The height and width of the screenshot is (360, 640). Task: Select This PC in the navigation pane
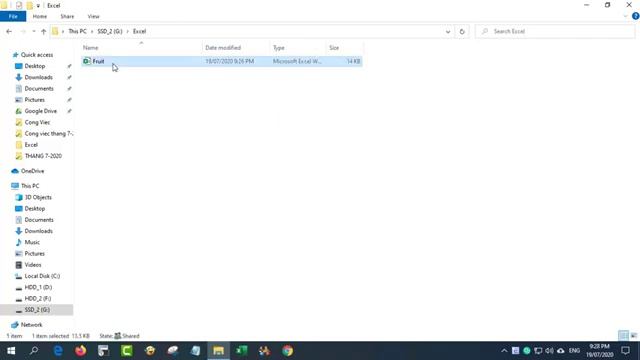[x=30, y=186]
